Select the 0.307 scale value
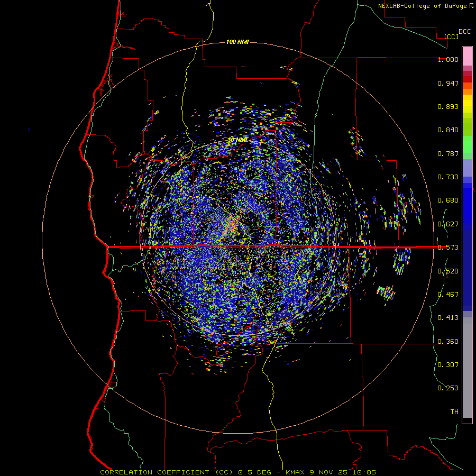This screenshot has width=476, height=476. [448, 364]
